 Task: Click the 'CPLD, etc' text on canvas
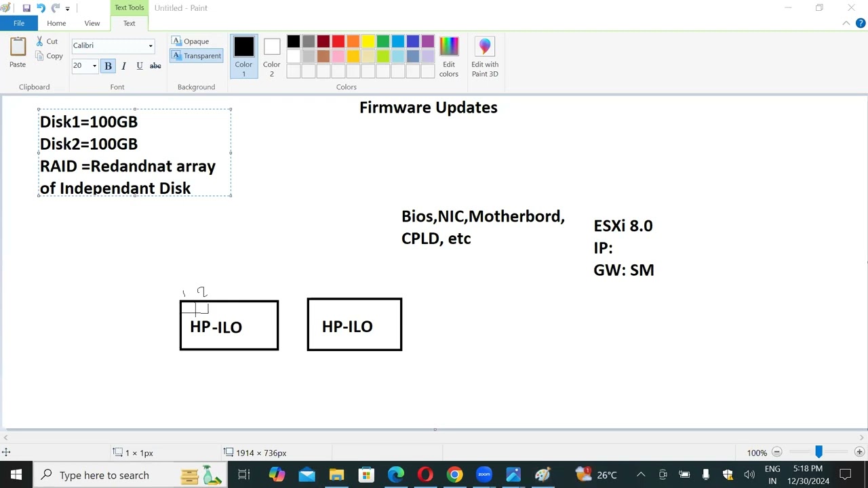436,239
